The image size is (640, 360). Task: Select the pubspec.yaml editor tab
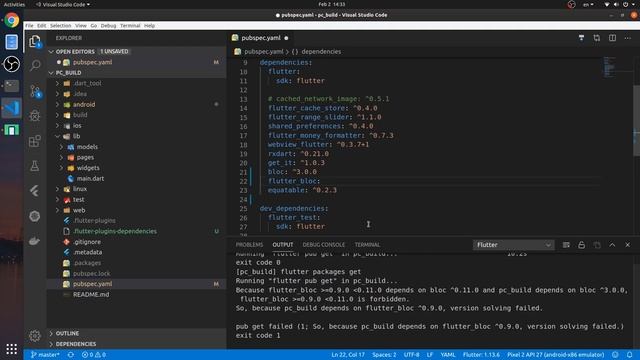pyautogui.click(x=260, y=38)
